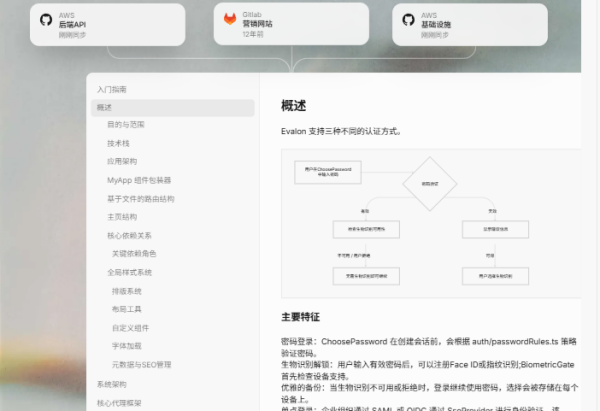
Task: Navigate to 字体加载 sub-item
Action: tap(127, 346)
